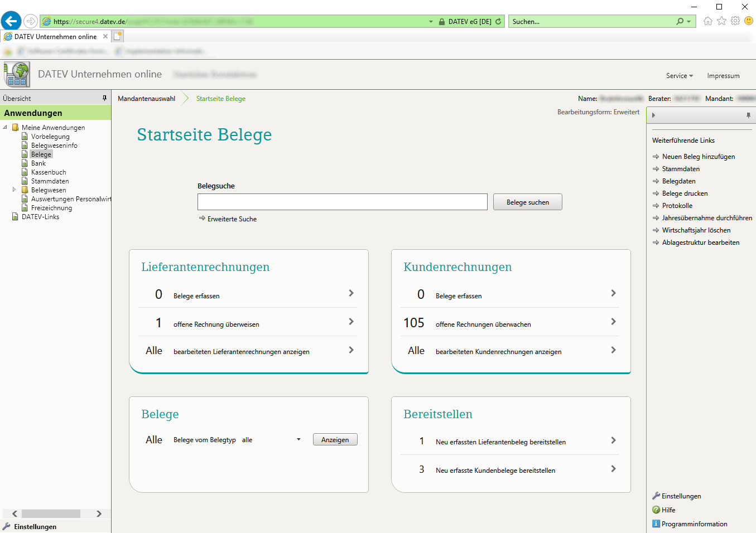The height and width of the screenshot is (533, 756).
Task: Expand the Belegwesen tree node
Action: [x=14, y=190]
